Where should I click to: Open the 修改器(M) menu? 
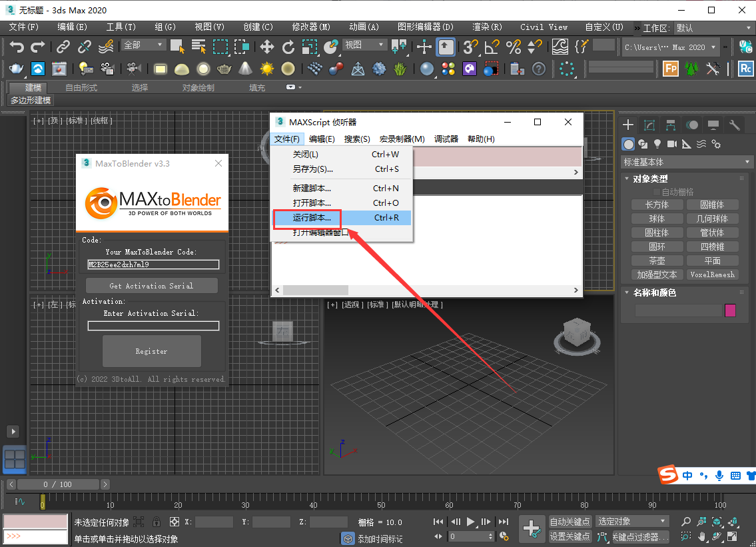pos(311,27)
